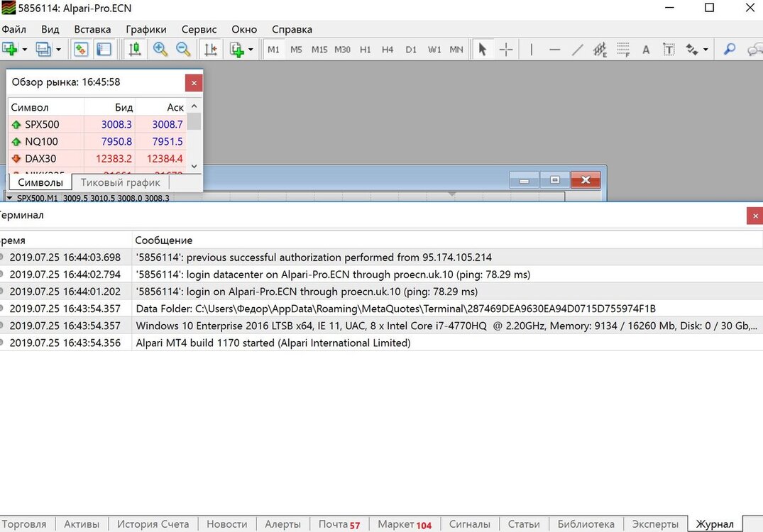Select the DAX30 symbol row
The height and width of the screenshot is (532, 763).
tap(97, 158)
